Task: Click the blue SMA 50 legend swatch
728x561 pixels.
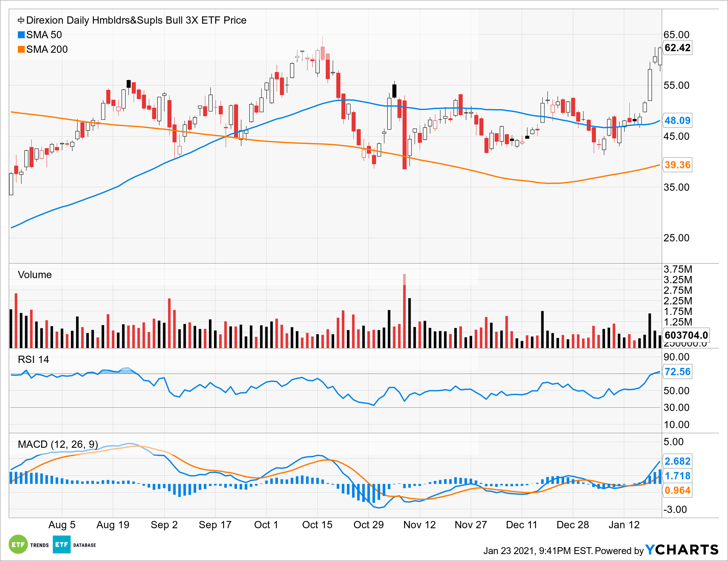Action: click(21, 35)
